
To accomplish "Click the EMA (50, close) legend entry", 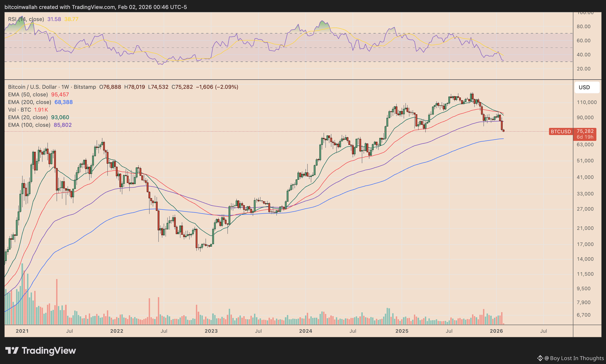I will point(28,94).
